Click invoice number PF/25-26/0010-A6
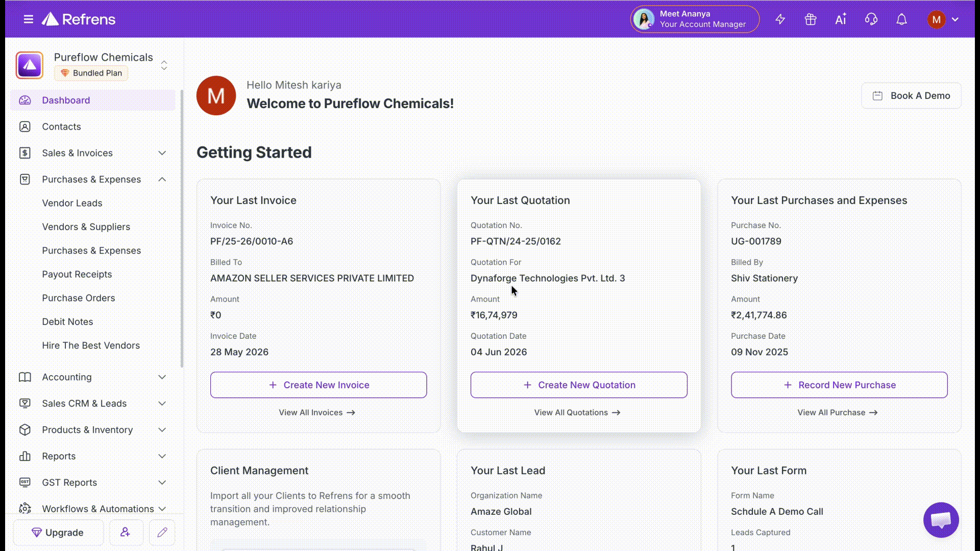The width and height of the screenshot is (980, 551). [252, 241]
